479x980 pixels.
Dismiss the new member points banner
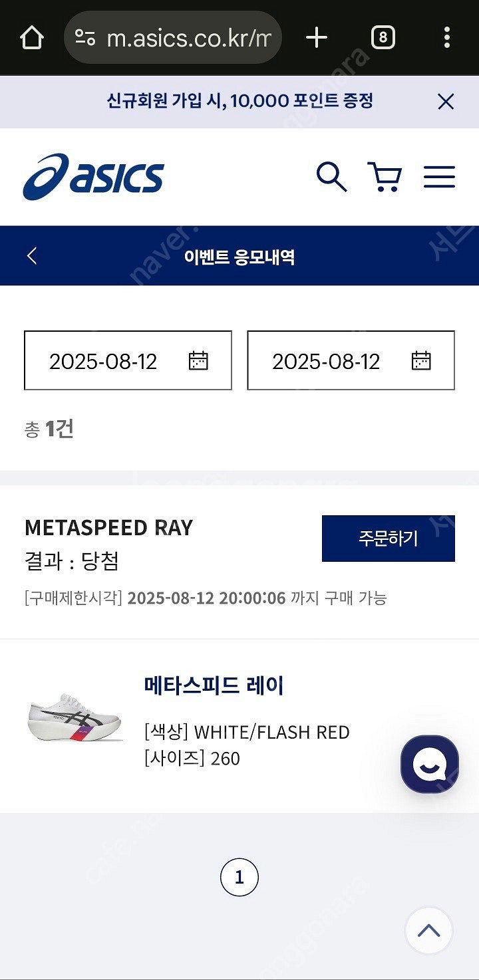445,102
